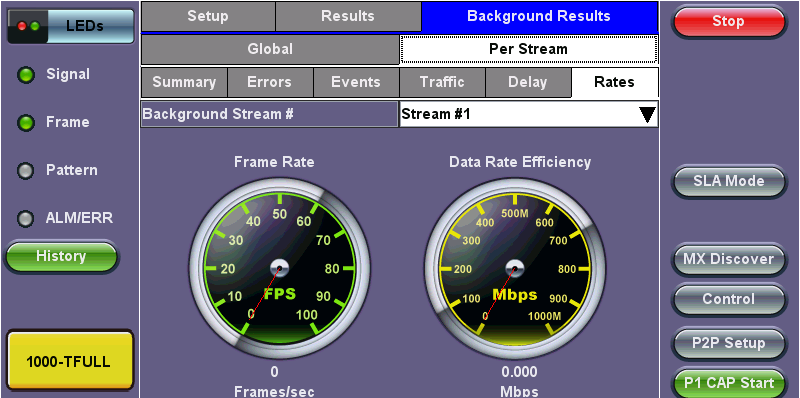Enable SLA Mode
The image size is (800, 398).
pyautogui.click(x=729, y=181)
